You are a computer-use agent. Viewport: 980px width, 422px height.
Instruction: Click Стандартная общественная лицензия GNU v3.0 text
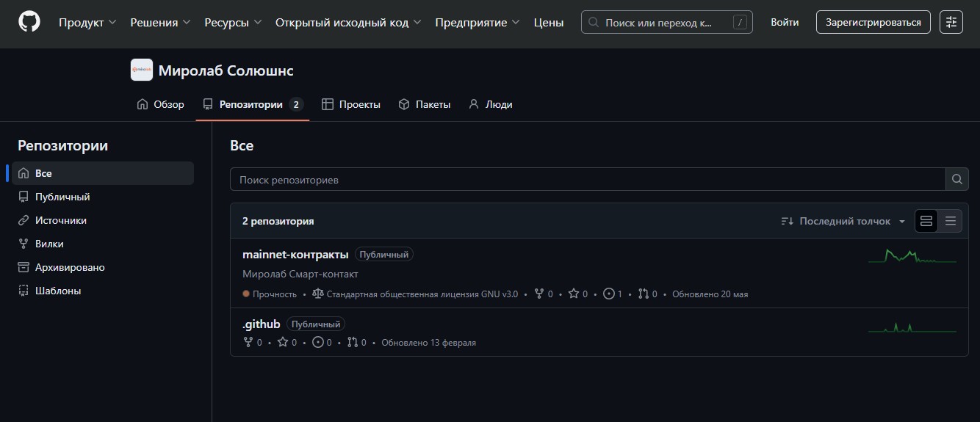[x=422, y=294]
